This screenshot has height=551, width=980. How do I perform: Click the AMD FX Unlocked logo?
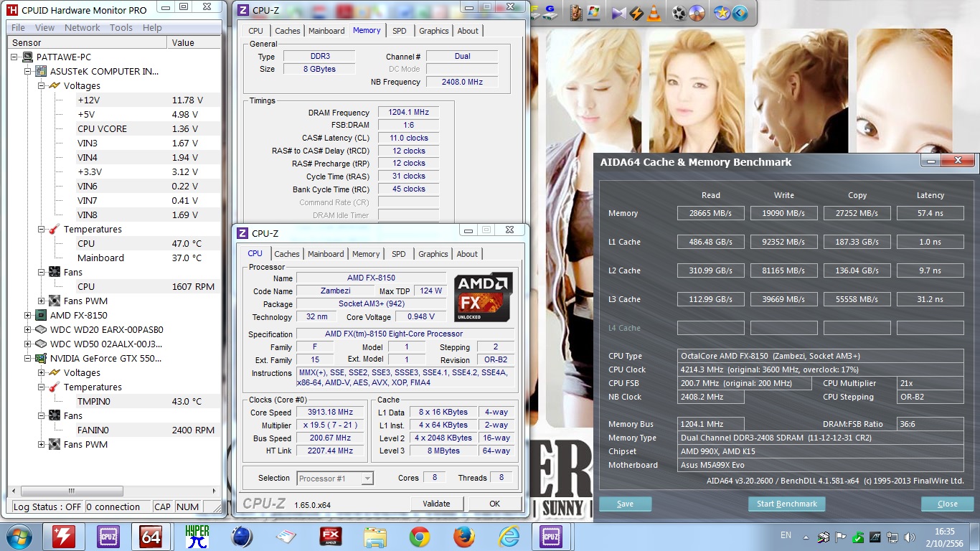coord(484,296)
